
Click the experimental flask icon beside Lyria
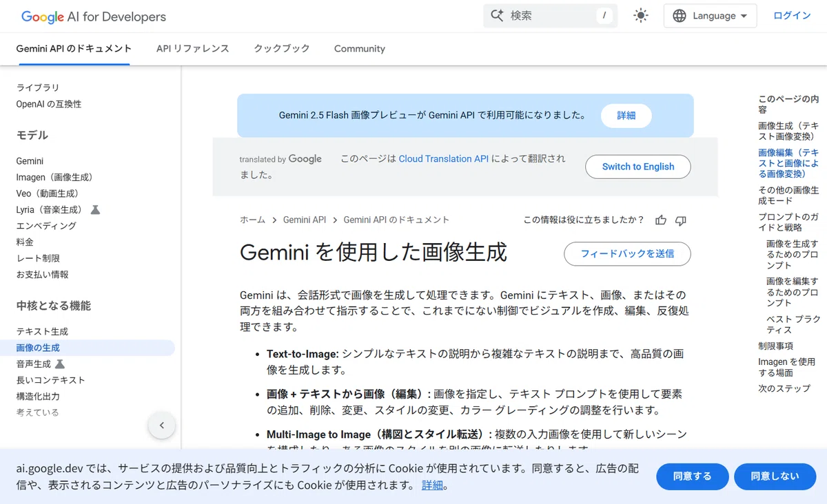tap(96, 209)
